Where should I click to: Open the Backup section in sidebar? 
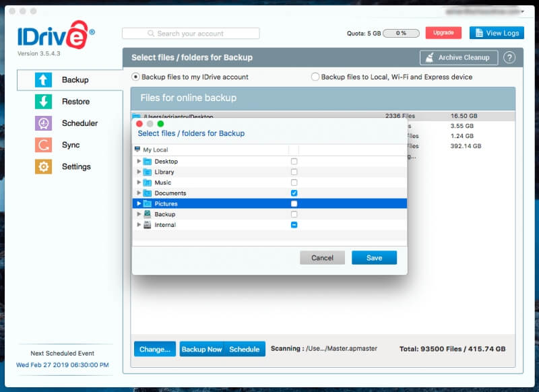point(70,79)
